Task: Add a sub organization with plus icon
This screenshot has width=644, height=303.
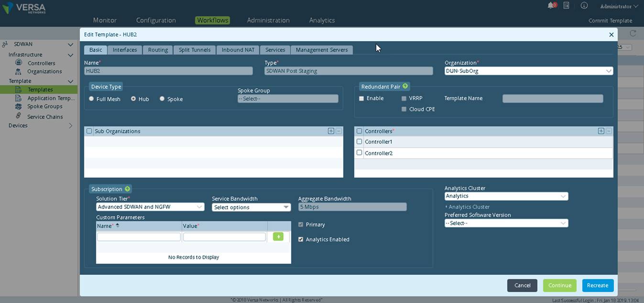Action: [x=331, y=131]
